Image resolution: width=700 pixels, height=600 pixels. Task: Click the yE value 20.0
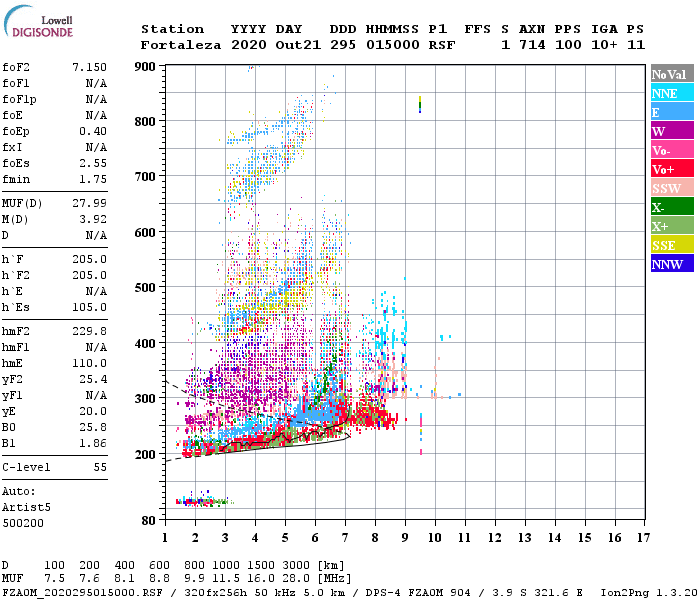pyautogui.click(x=93, y=412)
